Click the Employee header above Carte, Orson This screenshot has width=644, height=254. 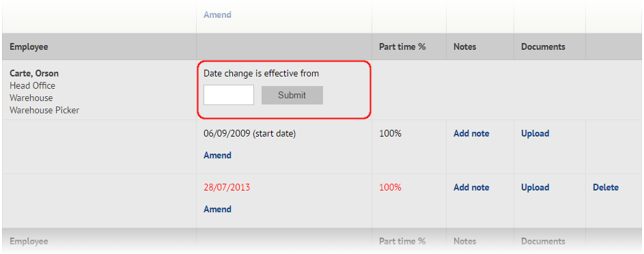tap(29, 47)
